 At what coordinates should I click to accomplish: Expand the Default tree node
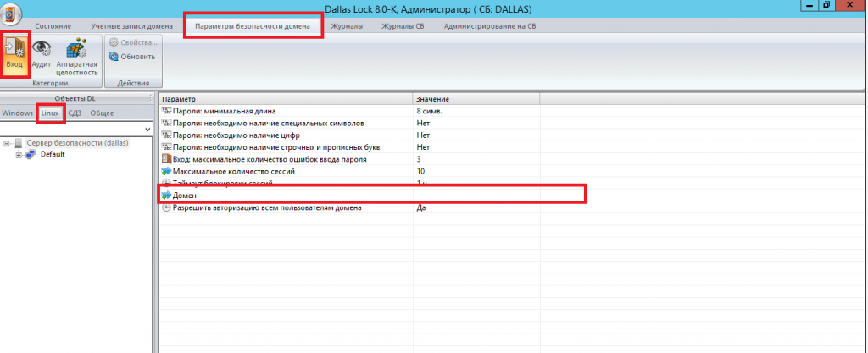point(19,155)
